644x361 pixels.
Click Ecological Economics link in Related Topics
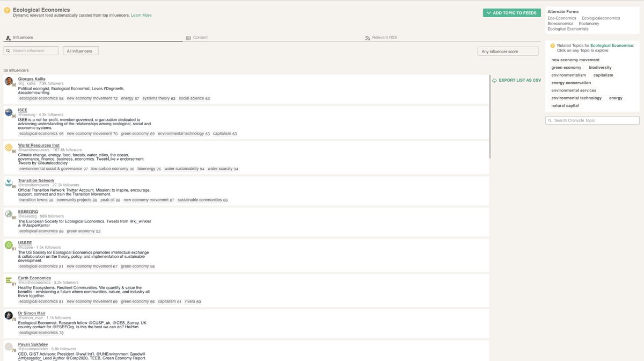[611, 46]
